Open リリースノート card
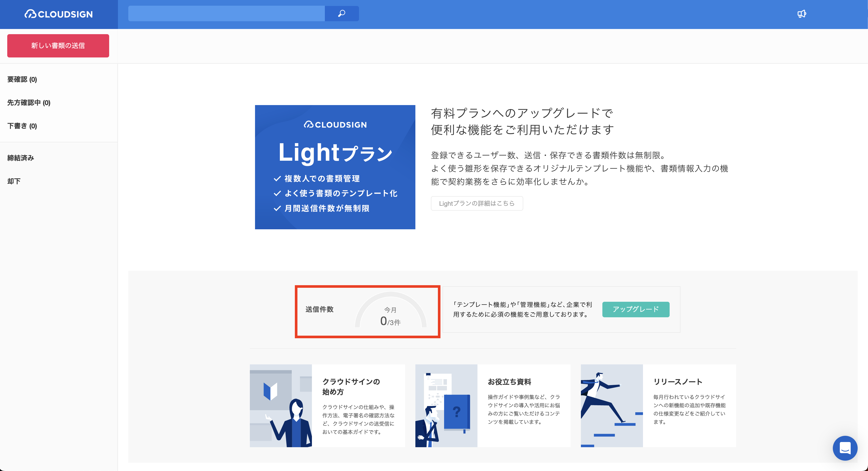This screenshot has height=471, width=868. [x=659, y=406]
